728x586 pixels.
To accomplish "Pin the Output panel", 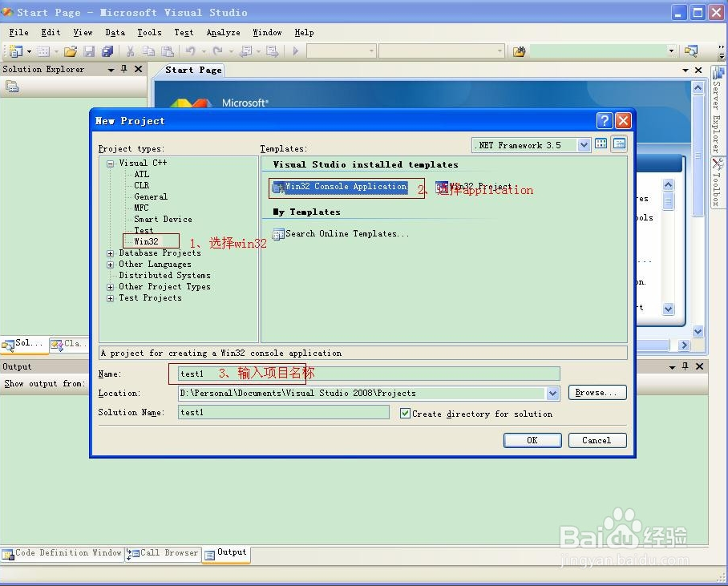I will coord(686,366).
